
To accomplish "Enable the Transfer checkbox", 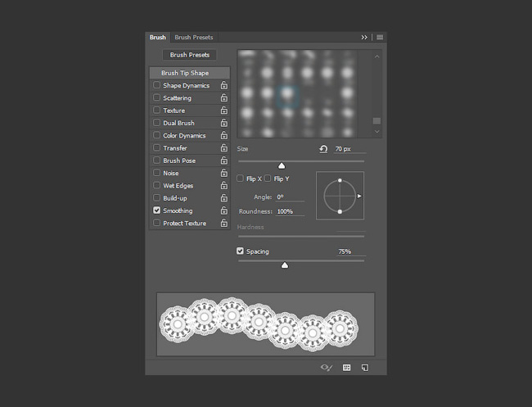I will click(x=156, y=147).
